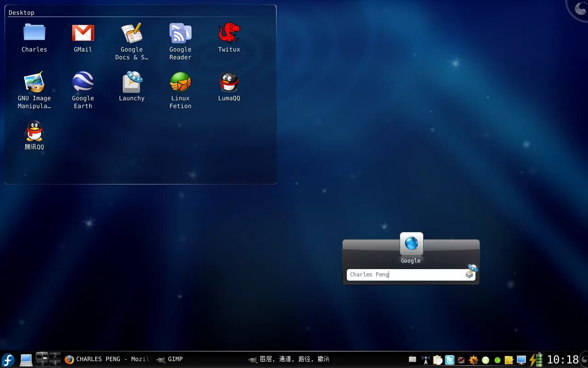
Task: Open the Plasma toolbox at top-right corner
Action: pos(579,9)
